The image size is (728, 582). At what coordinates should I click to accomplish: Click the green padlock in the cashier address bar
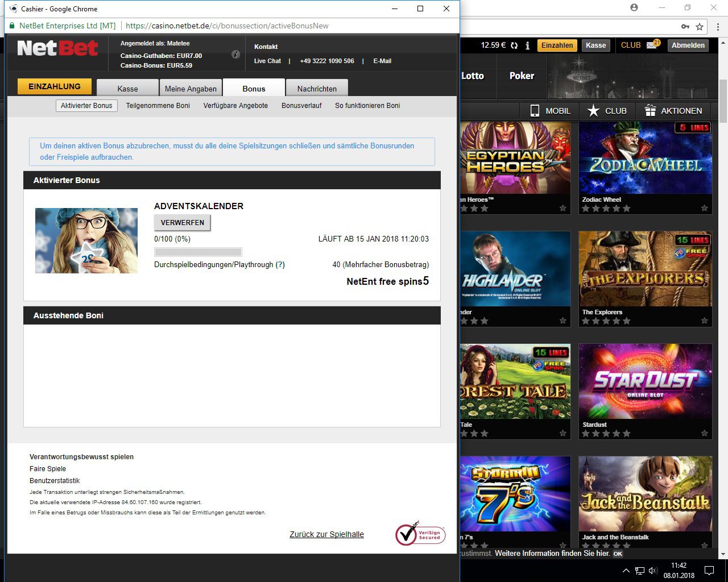click(12, 26)
